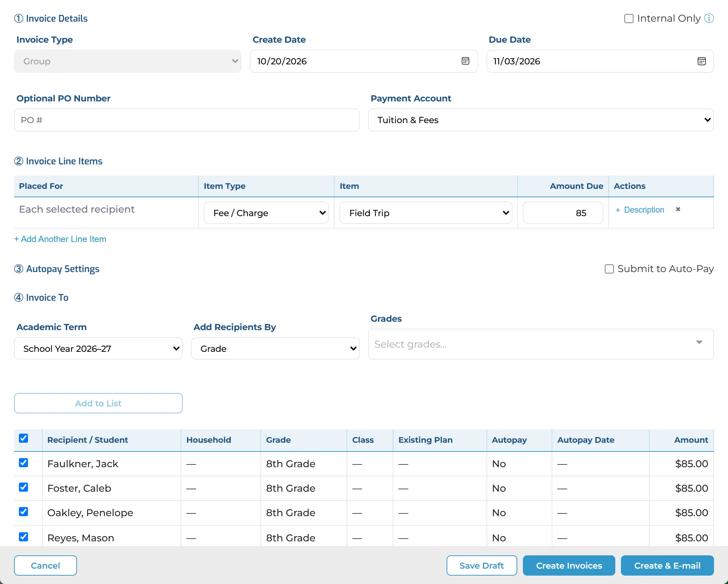The height and width of the screenshot is (584, 728).
Task: Click the Internal Only info icon
Action: click(709, 18)
